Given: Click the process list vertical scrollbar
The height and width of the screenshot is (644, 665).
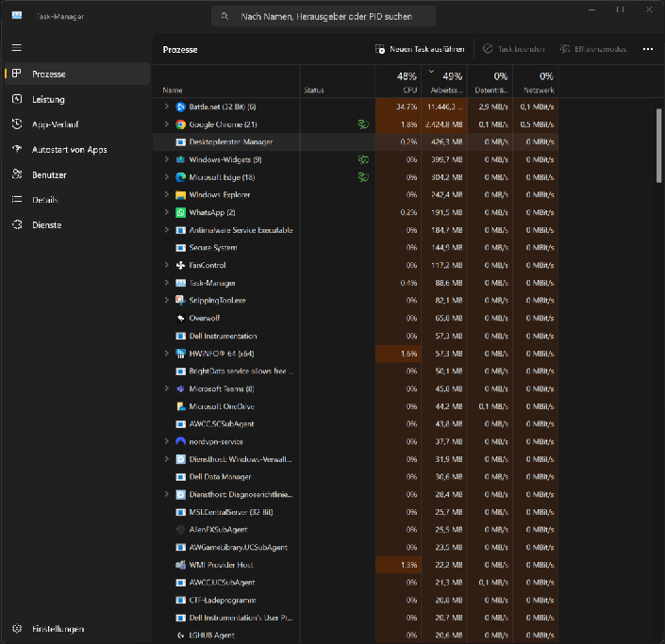Looking at the screenshot, I should [658, 145].
